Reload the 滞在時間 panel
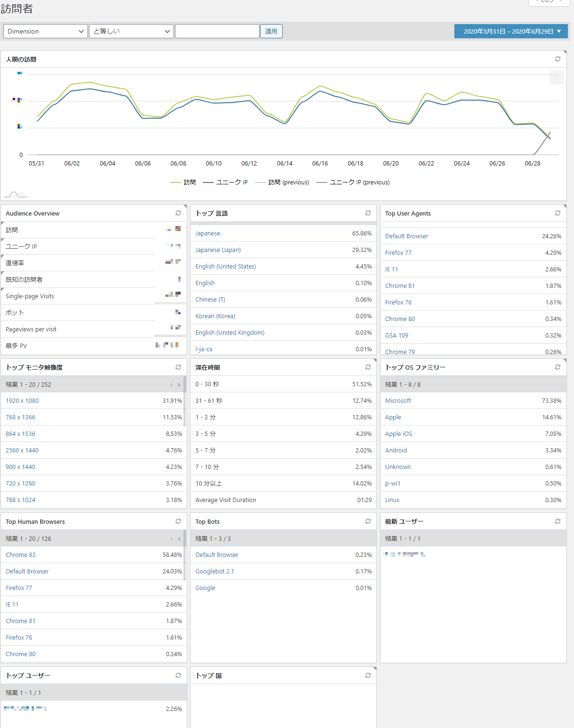This screenshot has height=728, width=574. 368,367
